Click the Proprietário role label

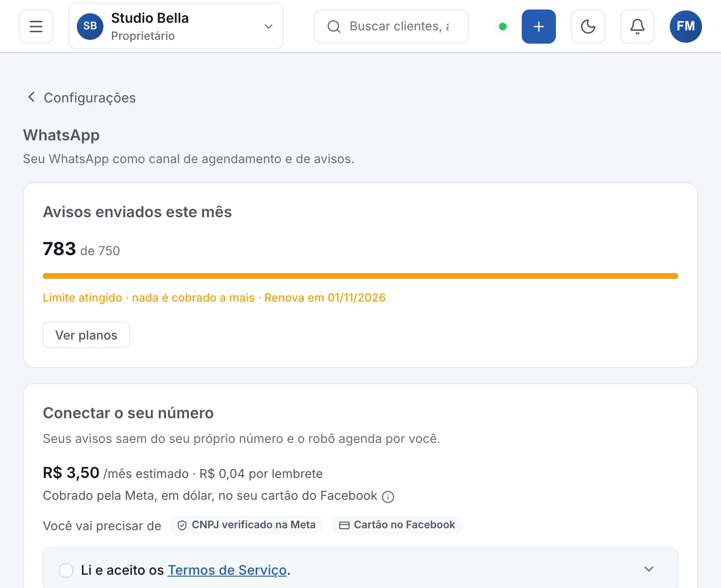click(x=143, y=36)
